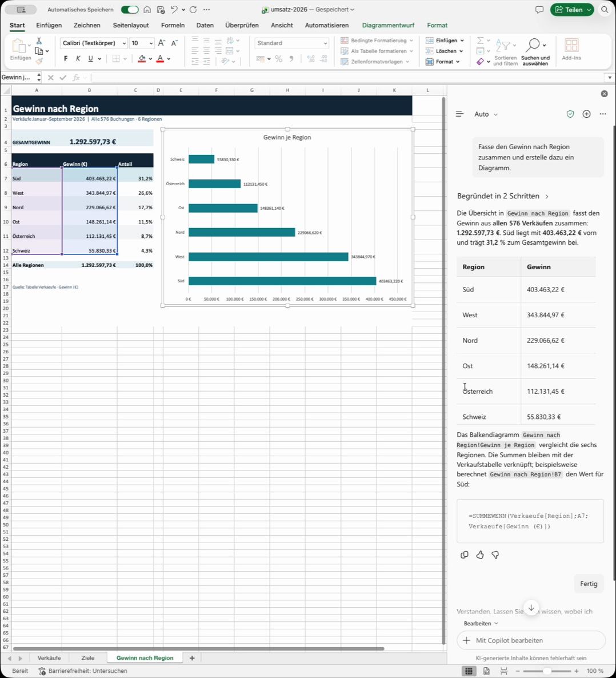Viewport: 616px width, 678px height.
Task: Open the Formeln ribbon tab
Action: click(173, 25)
